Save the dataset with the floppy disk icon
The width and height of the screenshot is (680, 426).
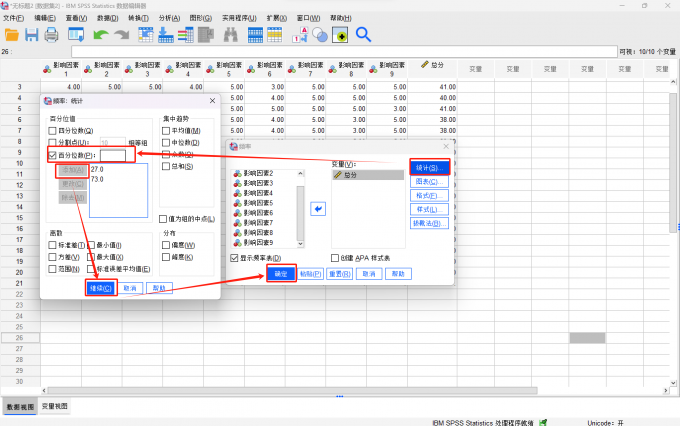32,35
